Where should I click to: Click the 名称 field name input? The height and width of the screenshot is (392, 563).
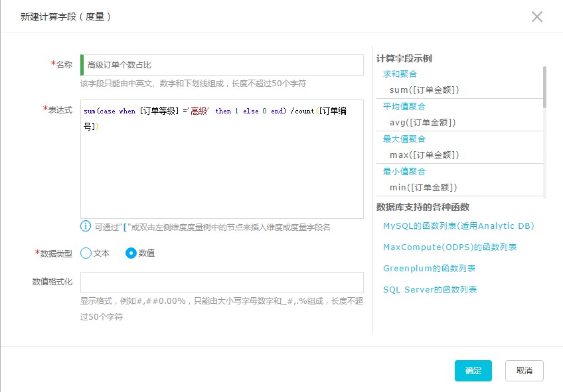[222, 65]
